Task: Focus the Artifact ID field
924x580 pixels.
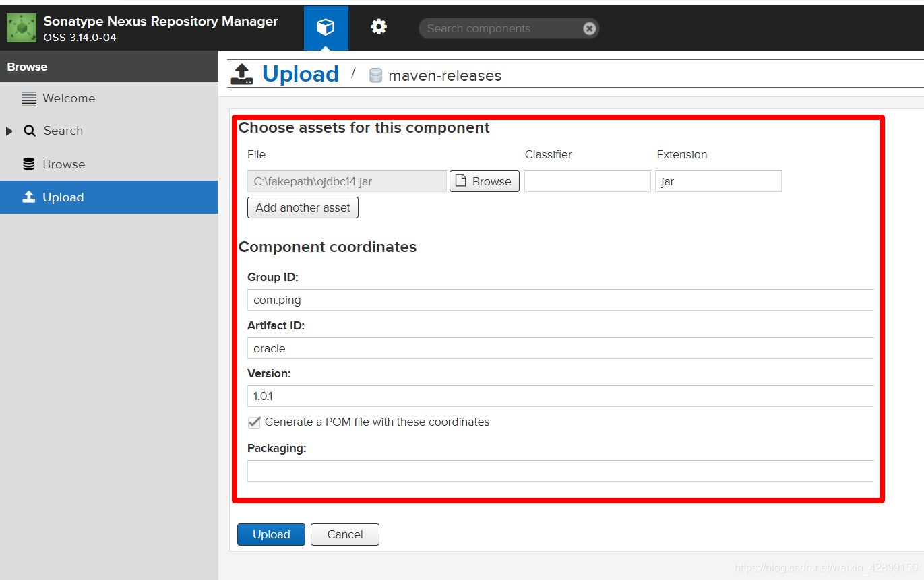Action: (x=561, y=348)
